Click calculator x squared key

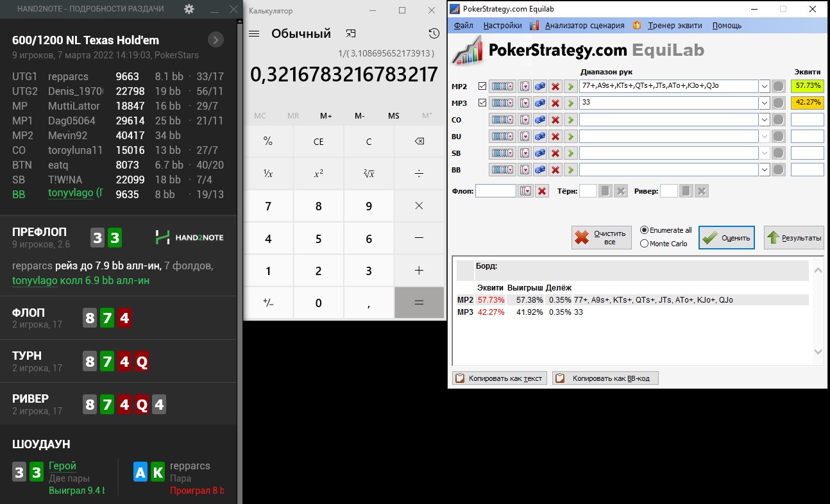318,174
